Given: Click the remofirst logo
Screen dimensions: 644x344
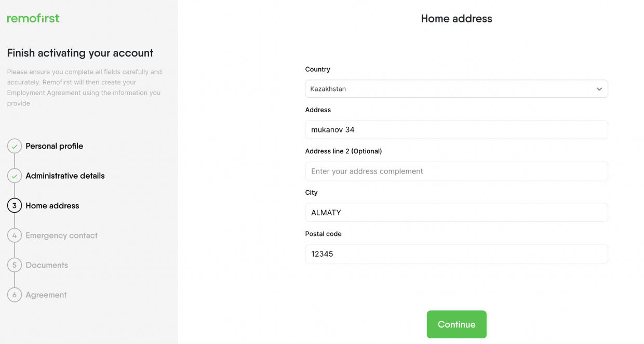Looking at the screenshot, I should (x=33, y=18).
